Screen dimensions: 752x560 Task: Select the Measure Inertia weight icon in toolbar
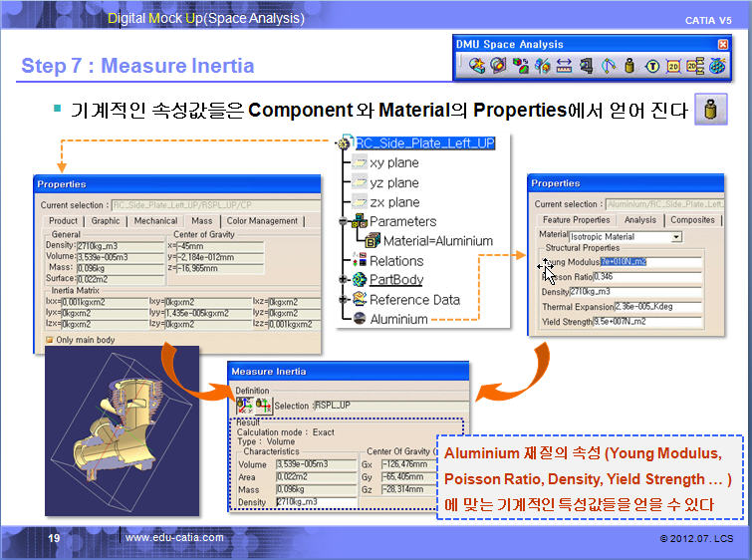[629, 66]
